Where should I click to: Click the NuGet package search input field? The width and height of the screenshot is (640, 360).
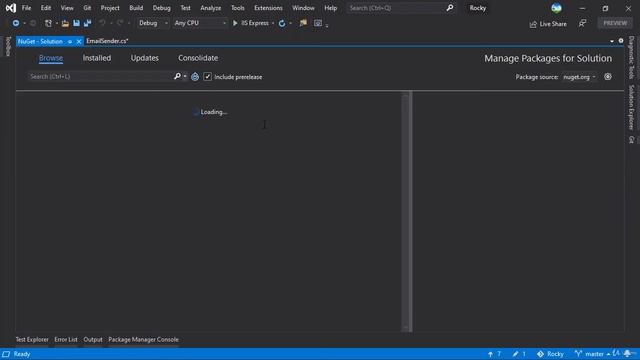(x=100, y=76)
